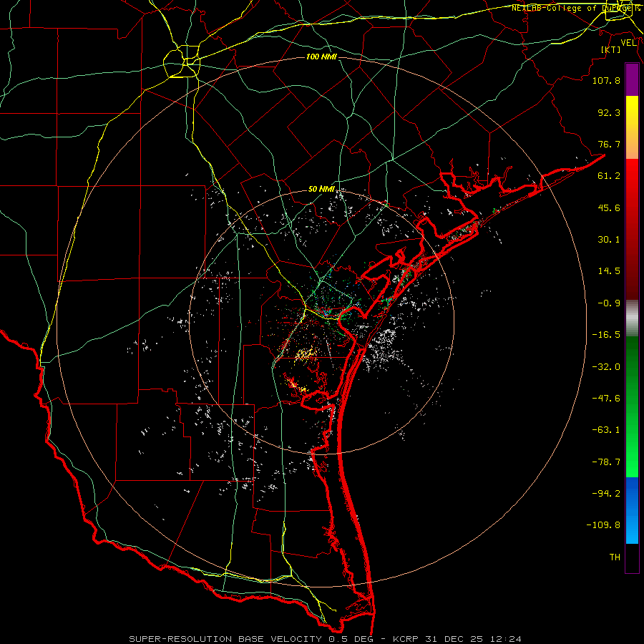Image resolution: width=644 pixels, height=644 pixels.
Task: Pick the black TH segment of color bar
Action: [x=632, y=557]
